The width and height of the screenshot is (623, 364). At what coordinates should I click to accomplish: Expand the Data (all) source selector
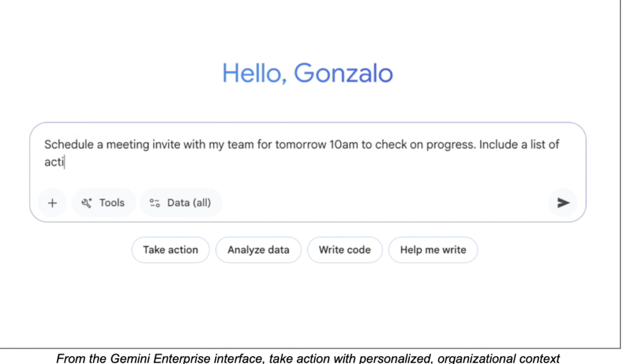[x=181, y=203]
